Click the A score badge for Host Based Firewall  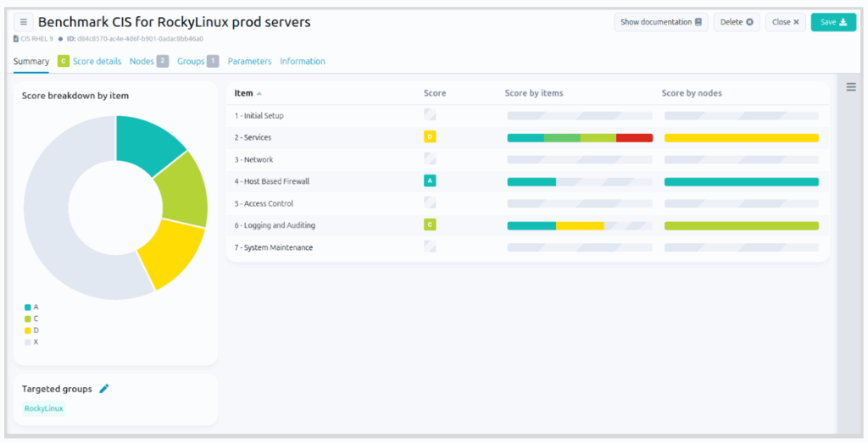[430, 181]
